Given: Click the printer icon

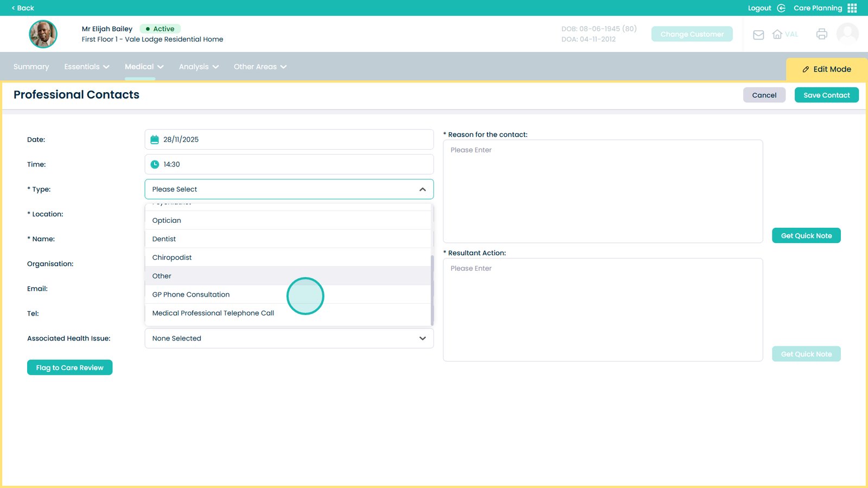Looking at the screenshot, I should click(x=821, y=34).
